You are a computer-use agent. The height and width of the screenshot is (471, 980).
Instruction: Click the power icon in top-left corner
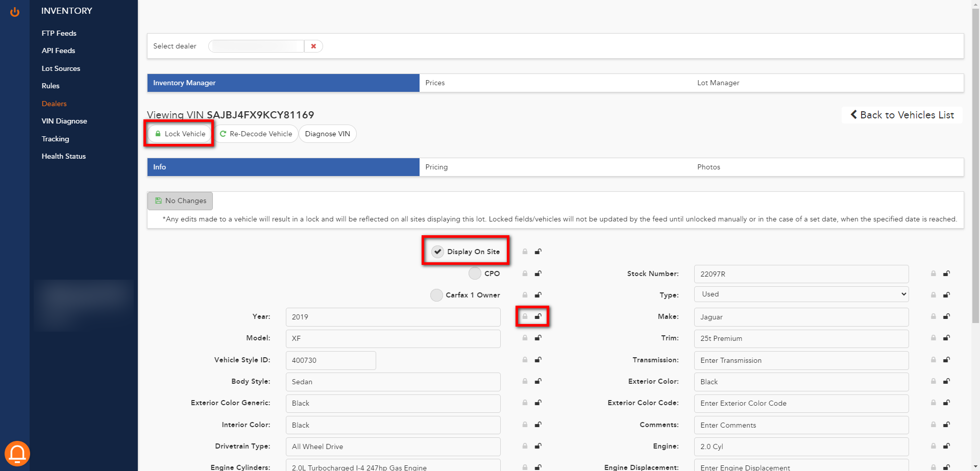click(x=14, y=12)
